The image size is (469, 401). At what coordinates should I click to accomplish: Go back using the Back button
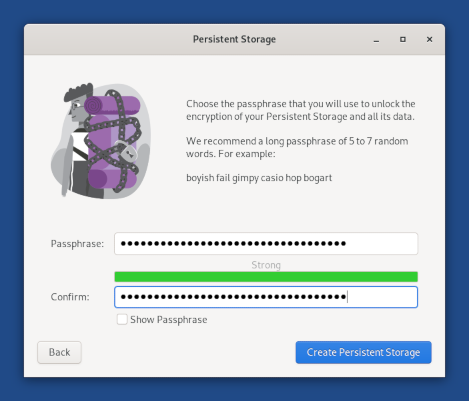click(x=59, y=352)
